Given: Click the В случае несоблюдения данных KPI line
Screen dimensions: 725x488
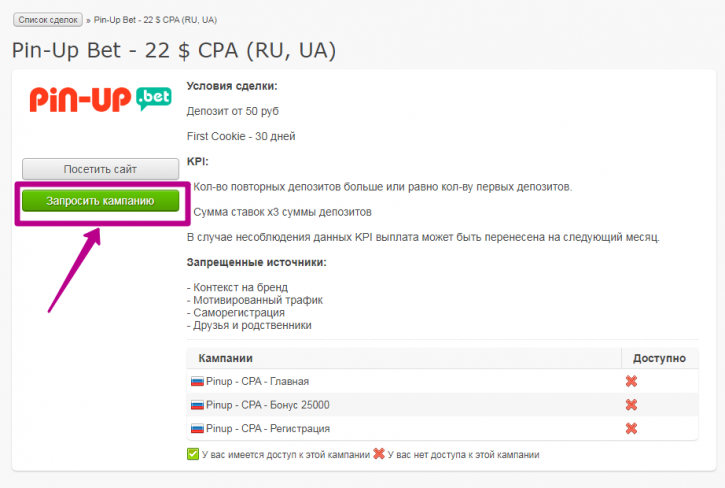Looking at the screenshot, I should 423,237.
